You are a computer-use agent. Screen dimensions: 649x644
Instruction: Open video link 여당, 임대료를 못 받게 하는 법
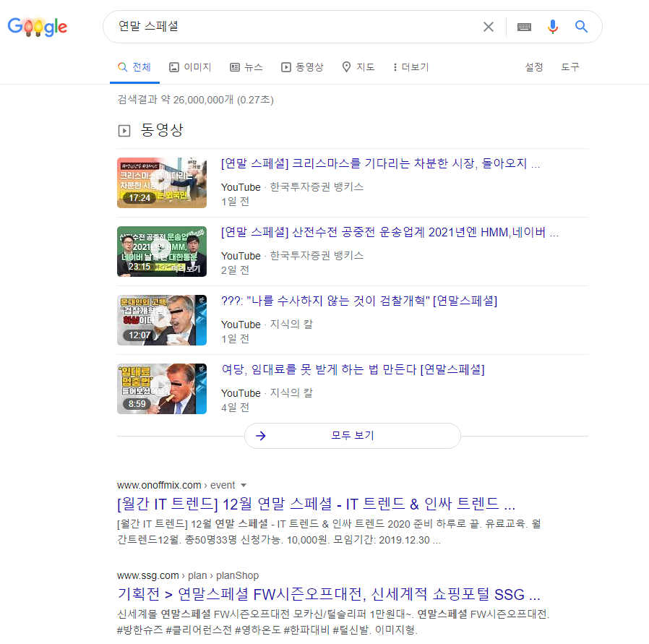click(353, 369)
